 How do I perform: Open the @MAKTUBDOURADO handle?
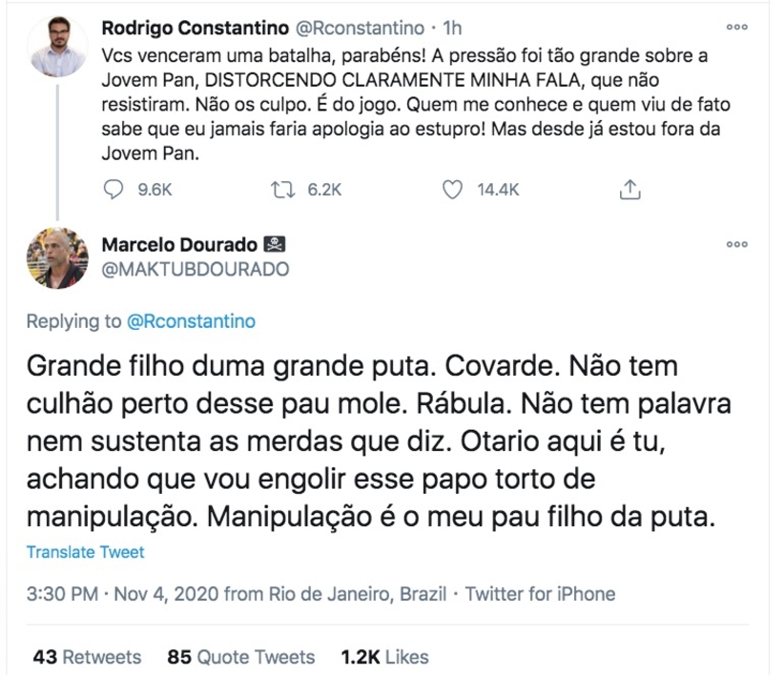tap(195, 270)
